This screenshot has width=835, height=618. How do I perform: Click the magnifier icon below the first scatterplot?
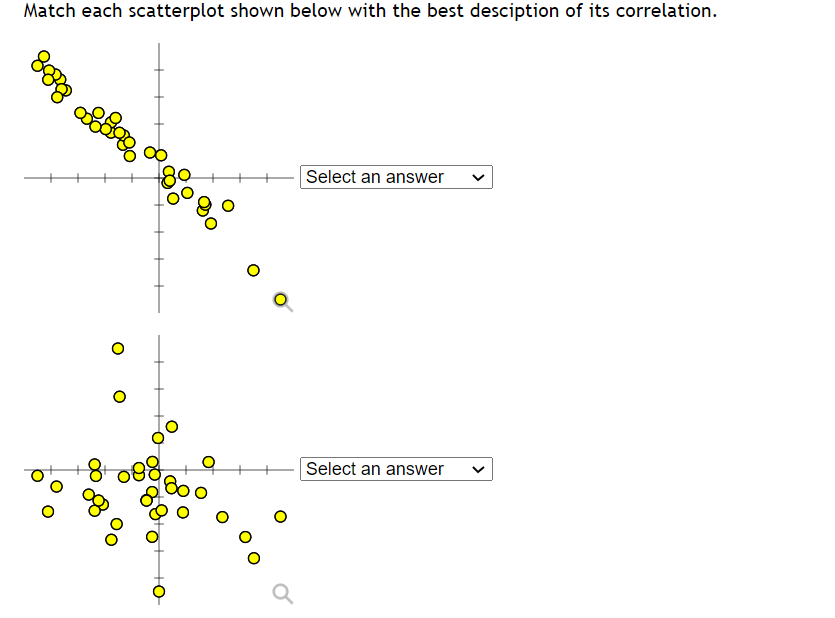(280, 300)
